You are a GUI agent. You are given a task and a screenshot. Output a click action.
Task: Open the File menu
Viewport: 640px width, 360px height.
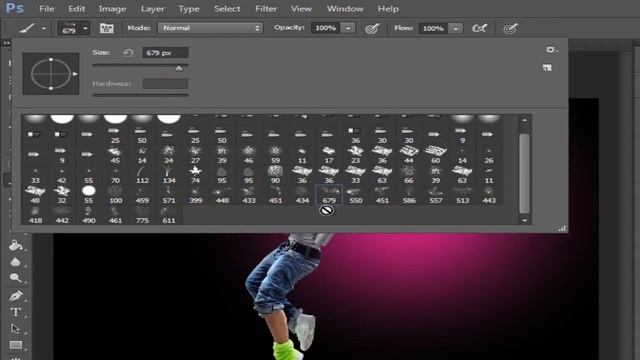(x=47, y=9)
